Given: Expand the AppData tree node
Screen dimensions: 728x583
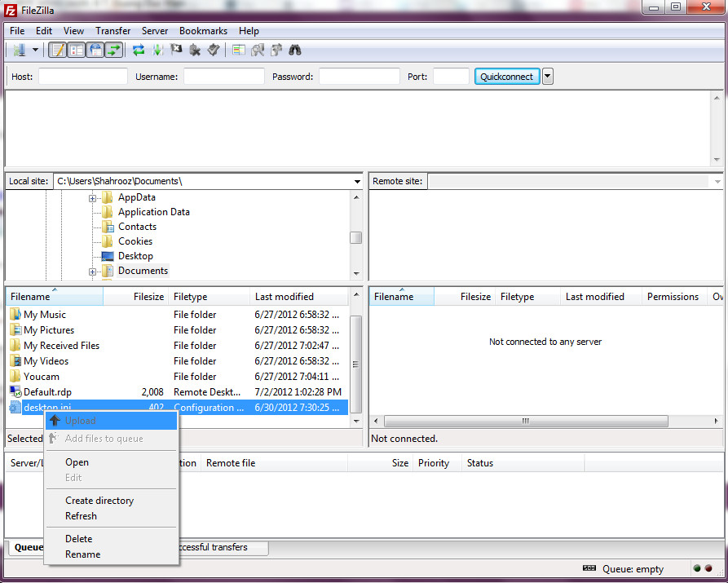Looking at the screenshot, I should tap(92, 198).
